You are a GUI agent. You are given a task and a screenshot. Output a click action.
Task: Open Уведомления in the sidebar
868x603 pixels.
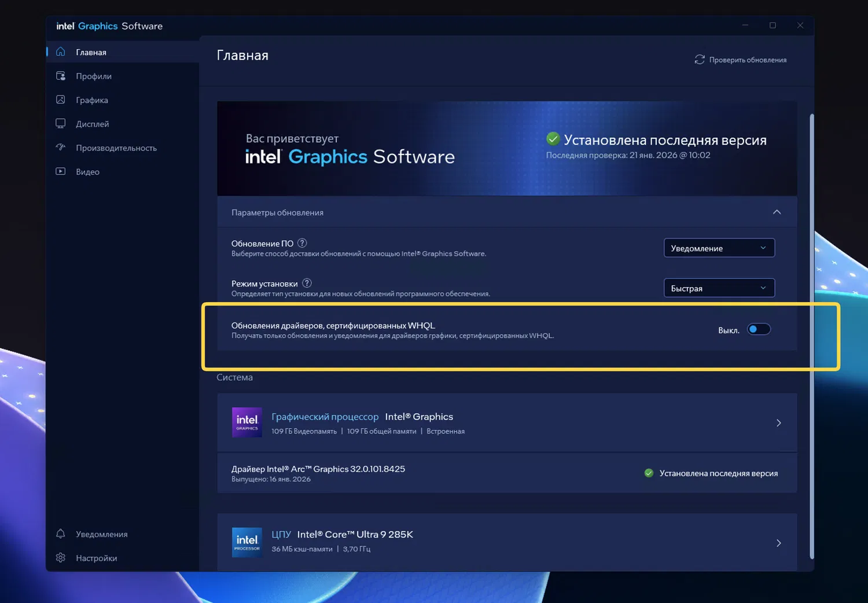click(x=123, y=534)
